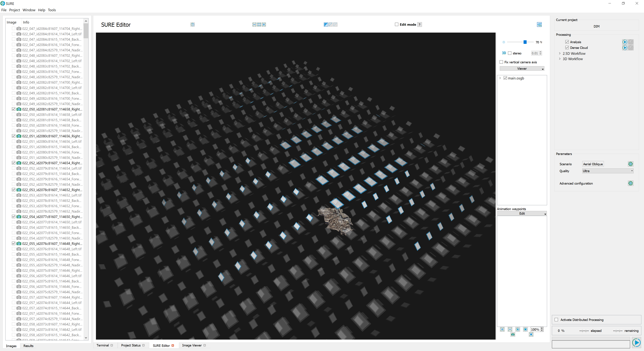Open the SURE Editor help icon
644x351 pixels.
point(193,25)
